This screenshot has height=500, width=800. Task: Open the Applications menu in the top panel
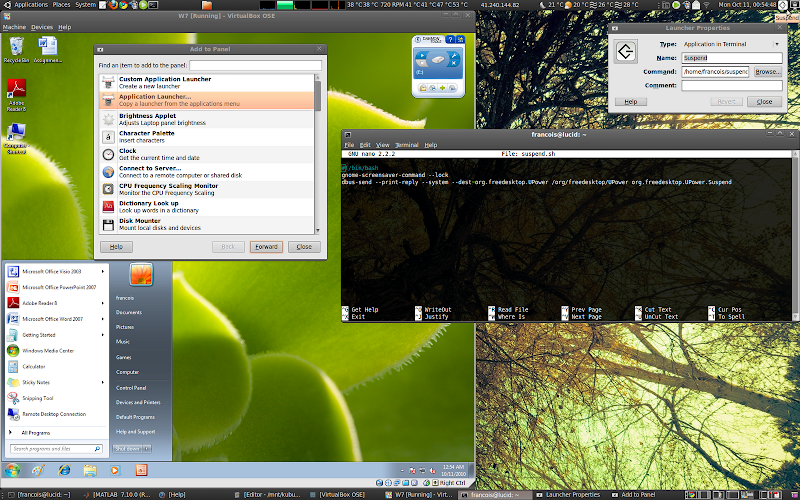click(x=30, y=5)
